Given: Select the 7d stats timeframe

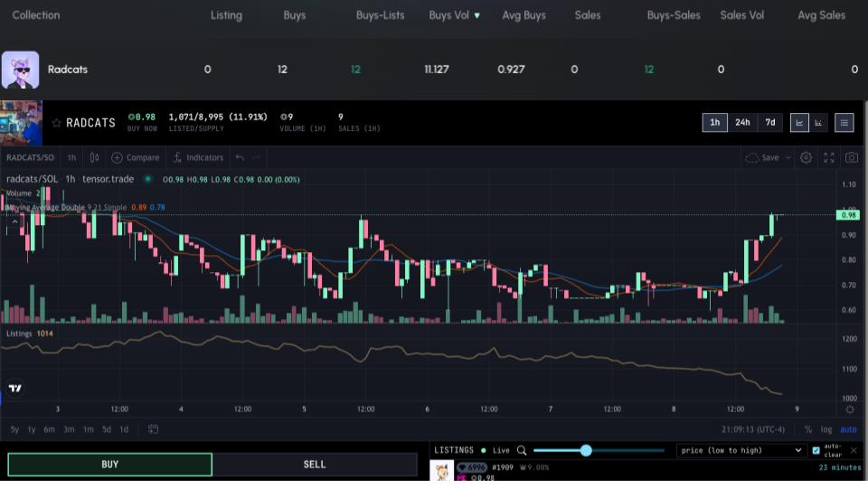Looking at the screenshot, I should tap(770, 123).
